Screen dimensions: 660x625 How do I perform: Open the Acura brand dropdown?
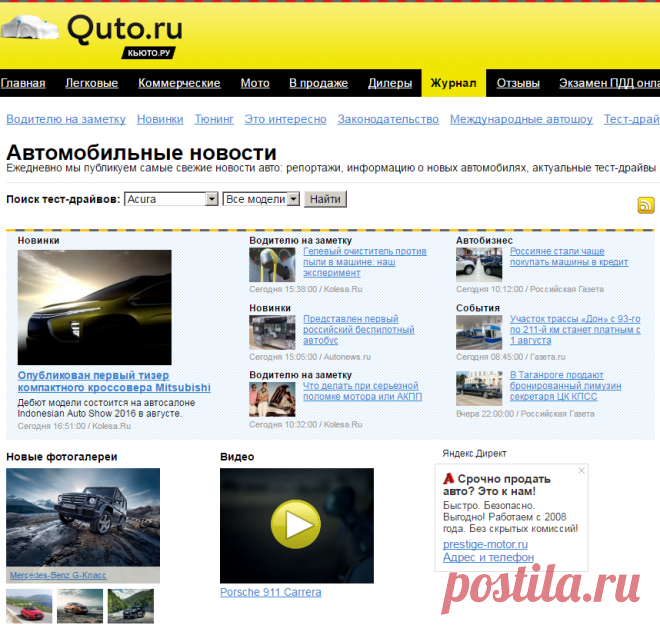point(171,199)
